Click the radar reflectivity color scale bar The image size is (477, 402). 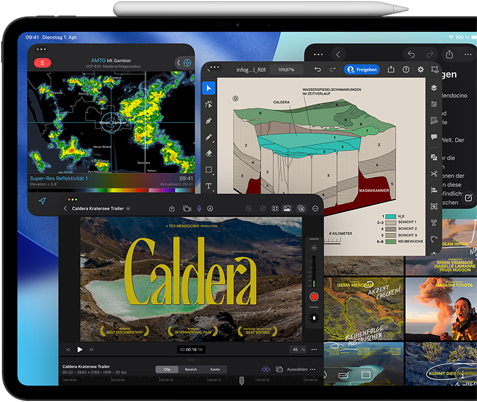pyautogui.click(x=110, y=190)
